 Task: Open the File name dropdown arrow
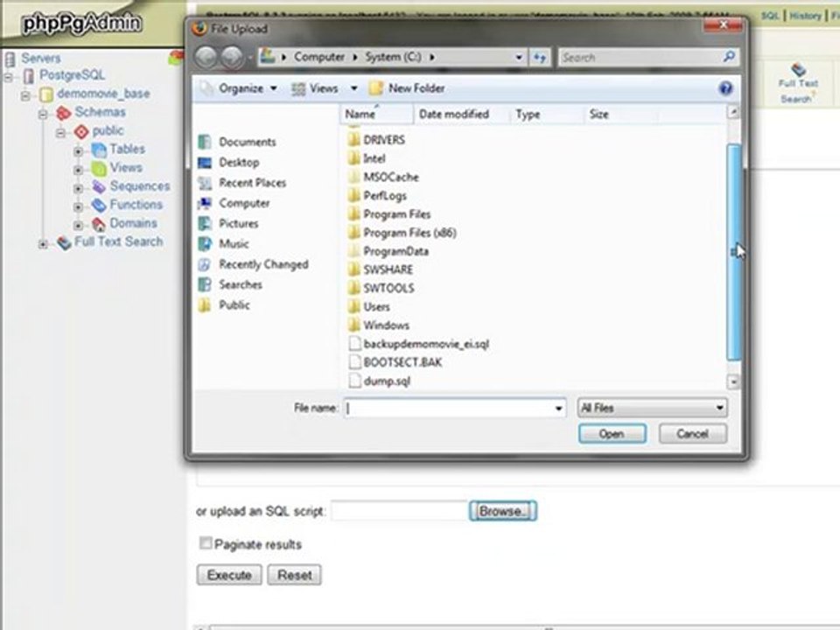click(558, 409)
